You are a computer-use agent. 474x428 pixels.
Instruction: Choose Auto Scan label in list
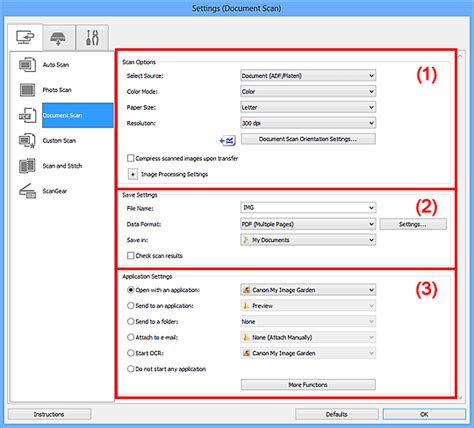pyautogui.click(x=56, y=65)
